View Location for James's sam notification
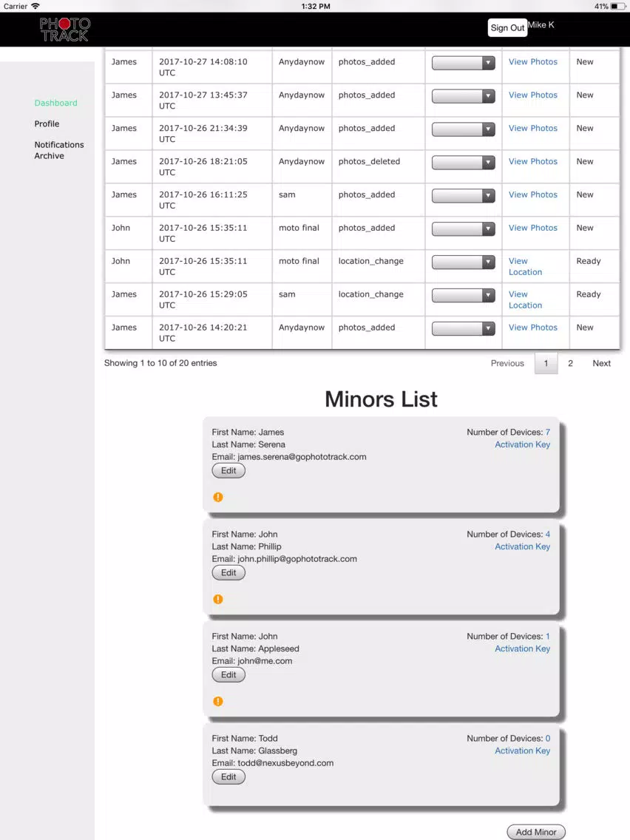 pos(525,299)
